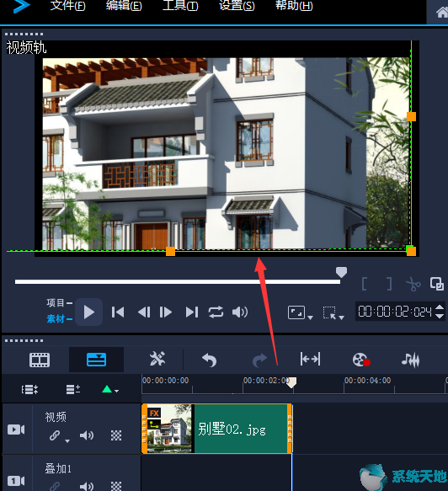Click the home icon at top right
The width and height of the screenshot is (448, 491).
click(x=442, y=13)
